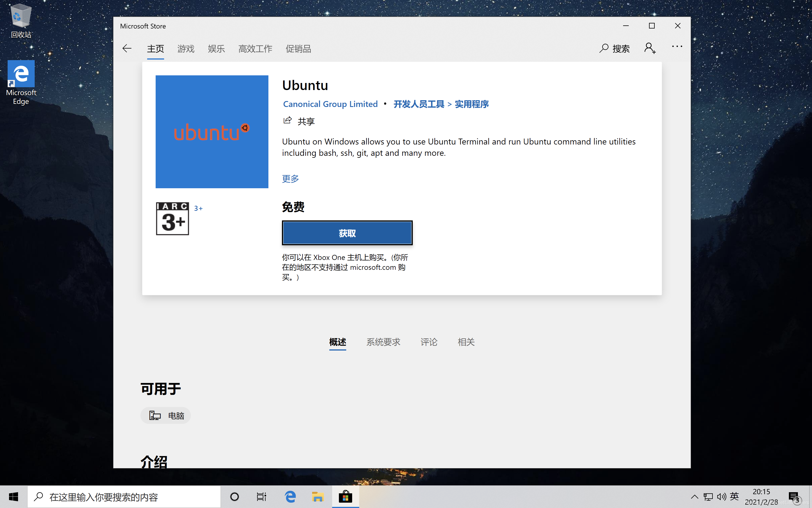Select the 主页 tab
Screen dimensions: 812x508
(155, 49)
